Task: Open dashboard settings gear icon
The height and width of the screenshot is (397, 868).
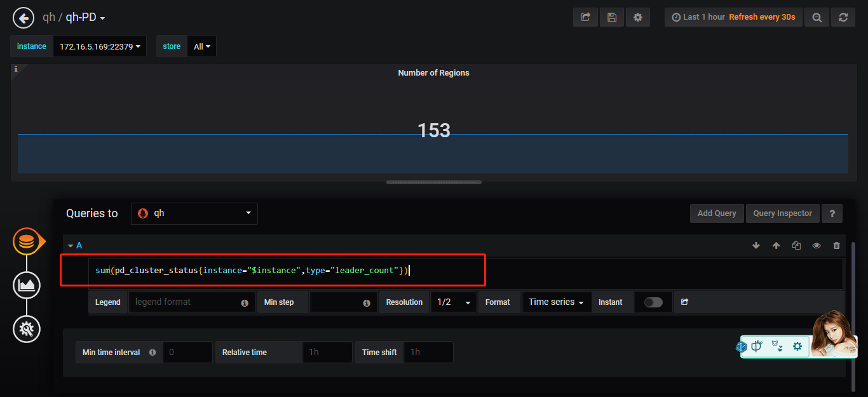Action: point(637,17)
